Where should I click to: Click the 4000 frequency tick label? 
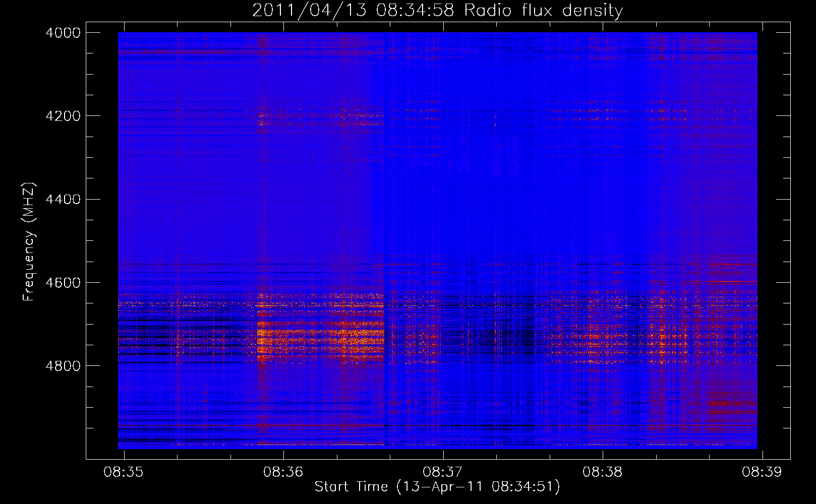tap(63, 33)
